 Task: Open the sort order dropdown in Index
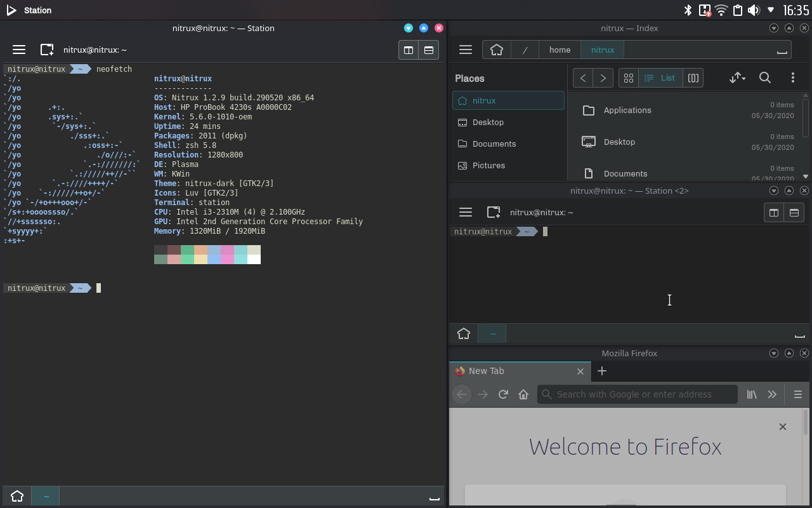(737, 77)
